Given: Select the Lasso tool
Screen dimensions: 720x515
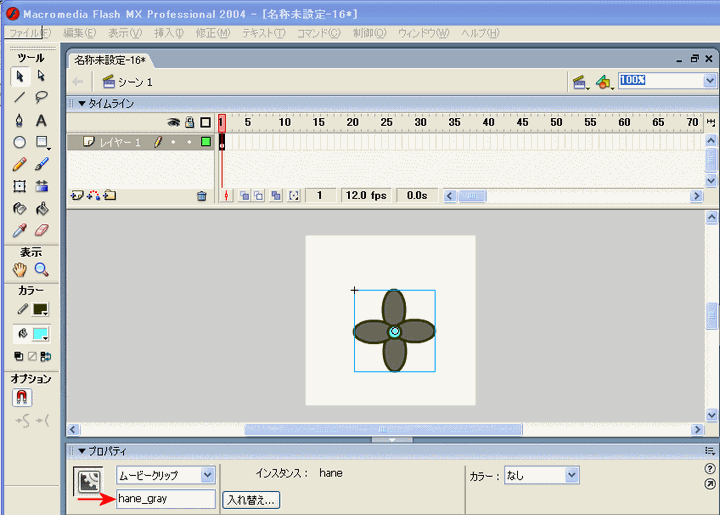Looking at the screenshot, I should [x=41, y=98].
